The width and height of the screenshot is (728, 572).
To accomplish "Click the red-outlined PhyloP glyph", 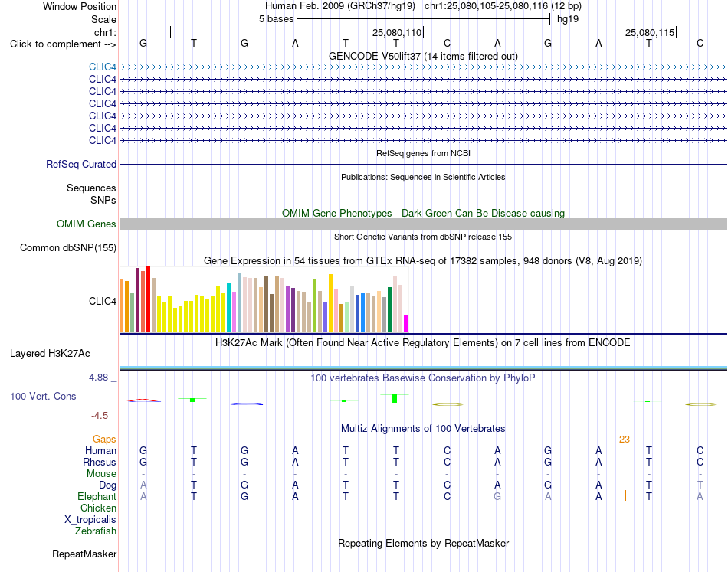I will click(x=144, y=400).
